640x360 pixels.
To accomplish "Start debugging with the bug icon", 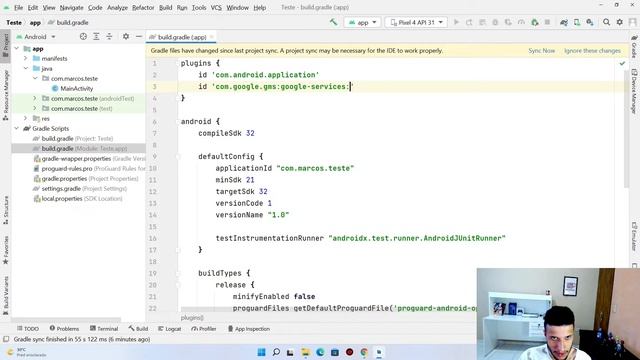I will point(495,22).
